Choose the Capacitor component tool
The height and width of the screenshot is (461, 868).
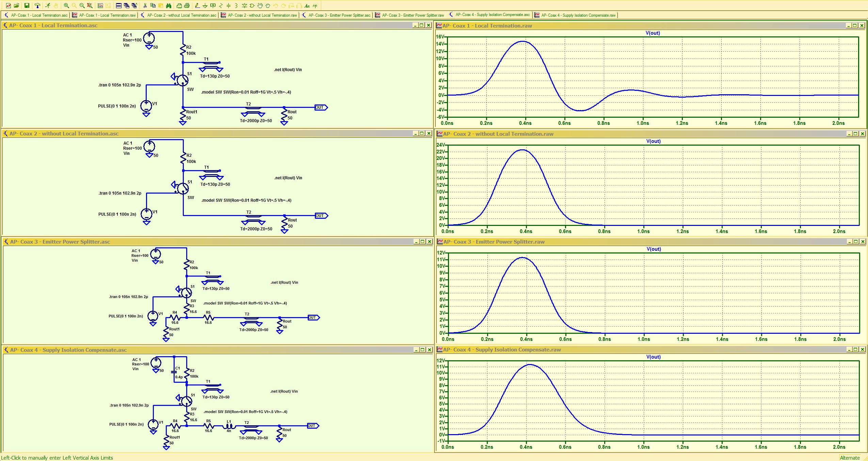(x=228, y=5)
